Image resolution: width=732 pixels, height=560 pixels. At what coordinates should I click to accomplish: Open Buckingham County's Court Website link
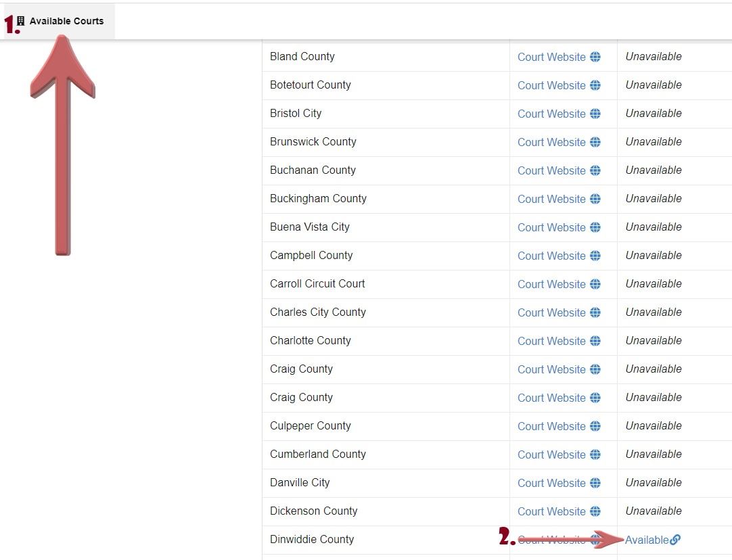[551, 199]
